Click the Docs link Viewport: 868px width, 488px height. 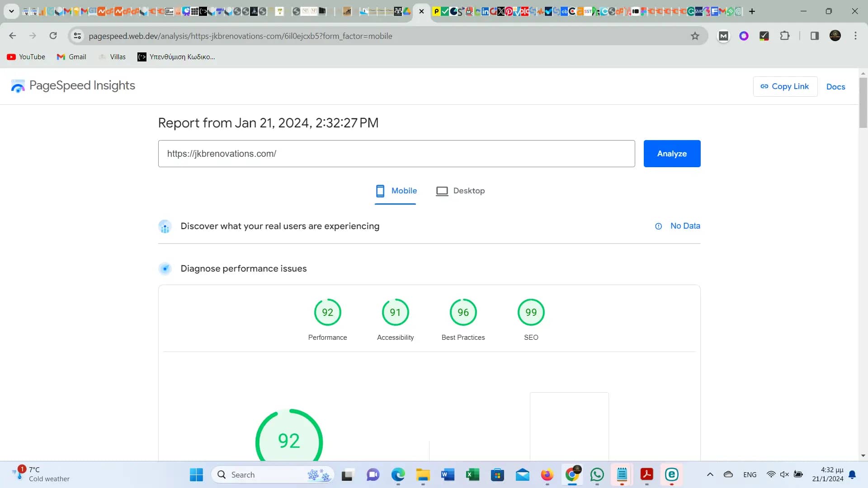point(836,86)
